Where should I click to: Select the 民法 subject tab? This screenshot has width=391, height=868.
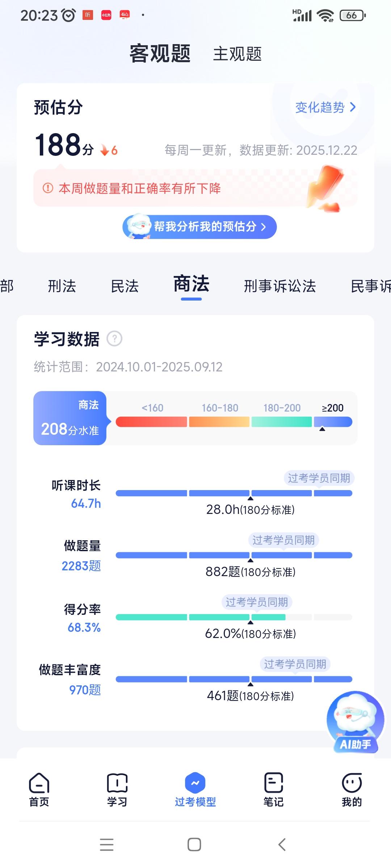pyautogui.click(x=125, y=286)
